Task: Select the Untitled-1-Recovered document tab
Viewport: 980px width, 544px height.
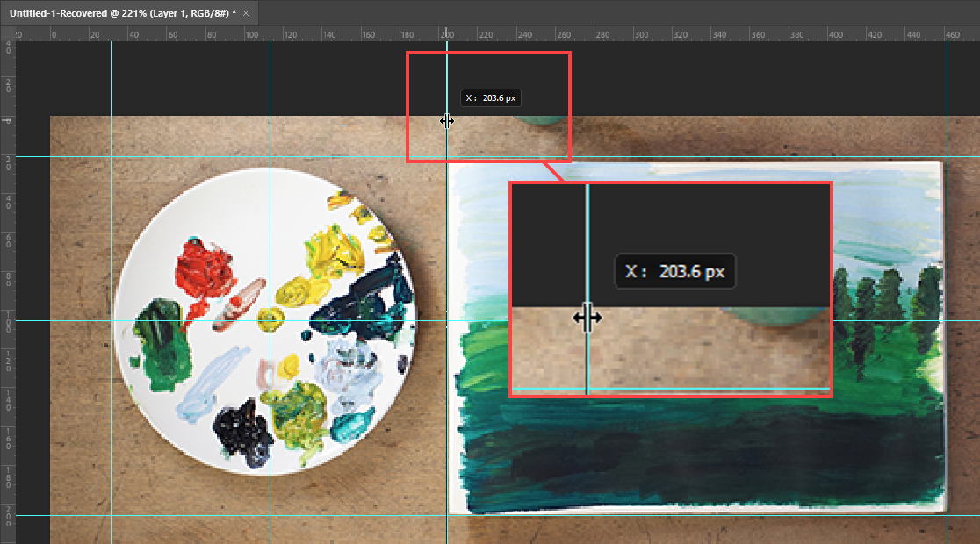Action: pos(123,13)
